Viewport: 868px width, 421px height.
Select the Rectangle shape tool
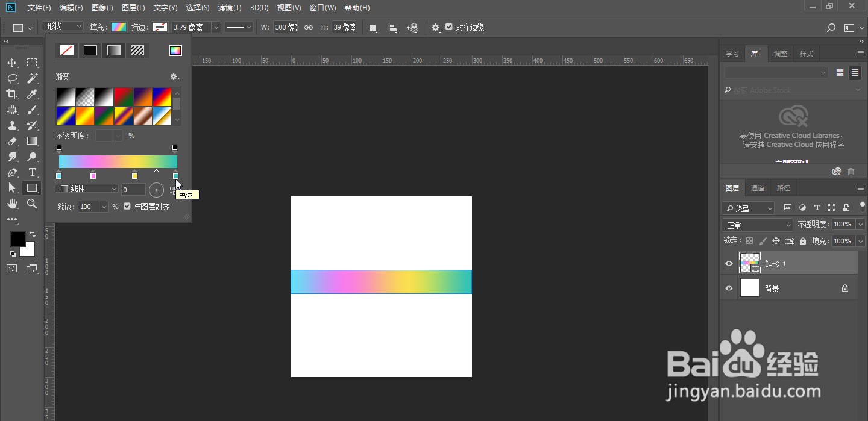[x=32, y=188]
